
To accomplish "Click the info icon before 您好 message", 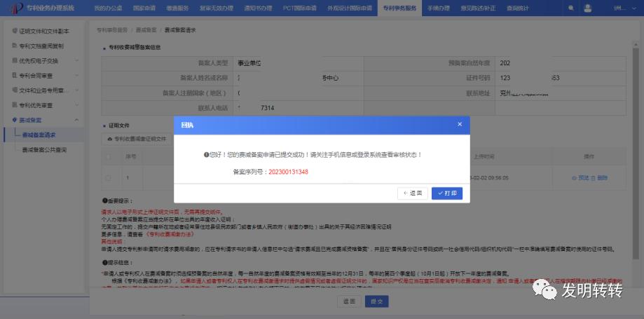I will [206, 156].
